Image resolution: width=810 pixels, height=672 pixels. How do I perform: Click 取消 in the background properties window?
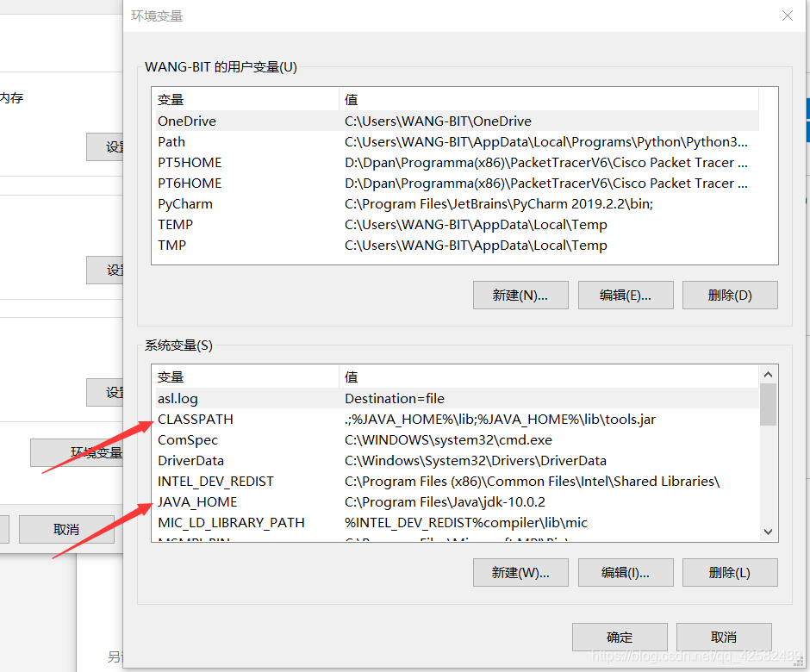pyautogui.click(x=66, y=529)
